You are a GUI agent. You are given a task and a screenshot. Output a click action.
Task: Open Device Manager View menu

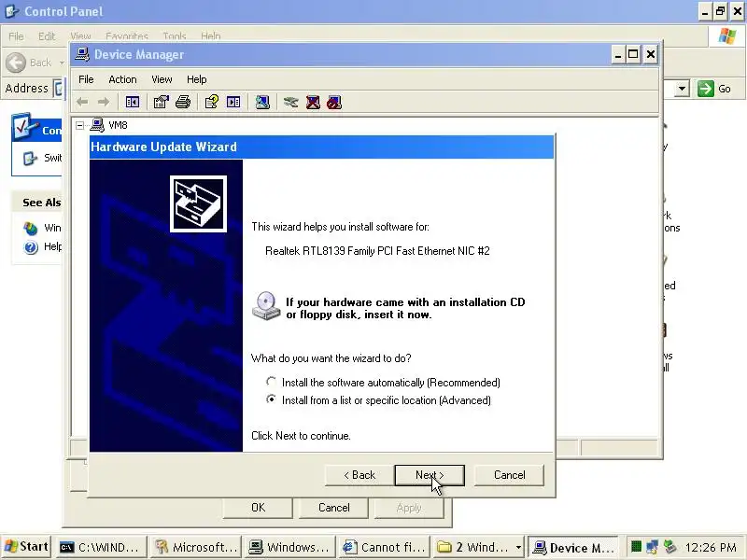click(162, 79)
